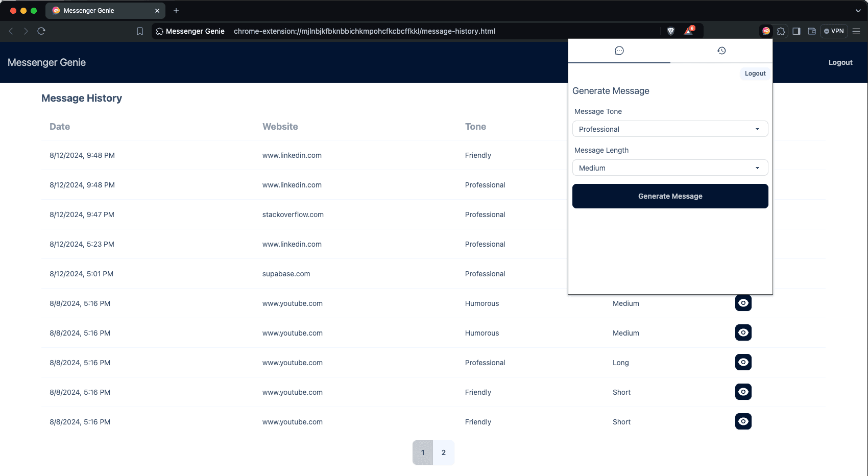The height and width of the screenshot is (476, 868).
Task: Click the Generate Message button
Action: click(670, 196)
